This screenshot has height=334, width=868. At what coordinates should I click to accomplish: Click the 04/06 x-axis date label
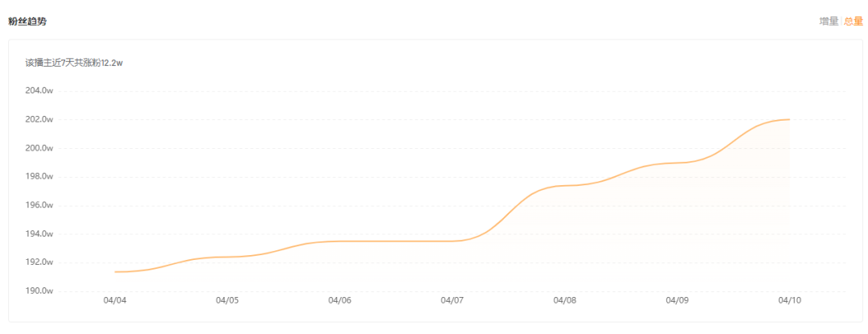tap(339, 301)
